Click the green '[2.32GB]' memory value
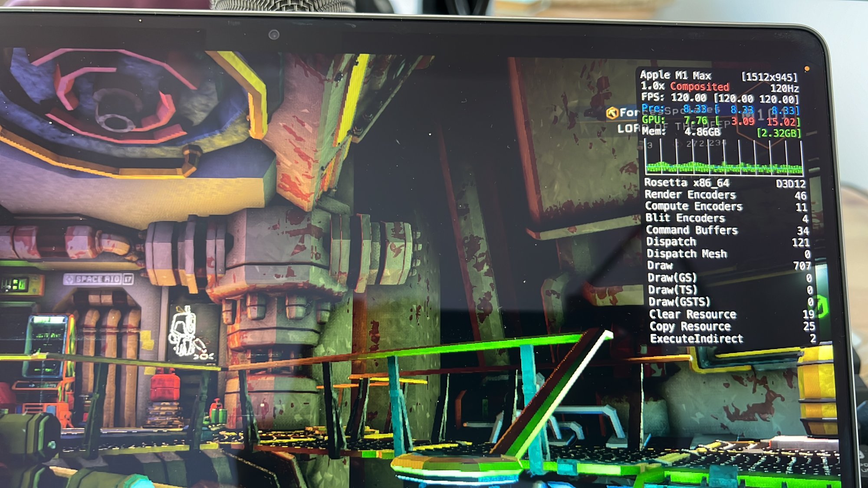868x488 pixels. click(x=779, y=133)
